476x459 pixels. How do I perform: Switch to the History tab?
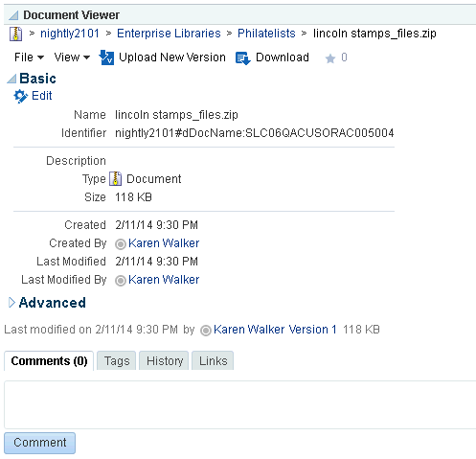point(164,360)
